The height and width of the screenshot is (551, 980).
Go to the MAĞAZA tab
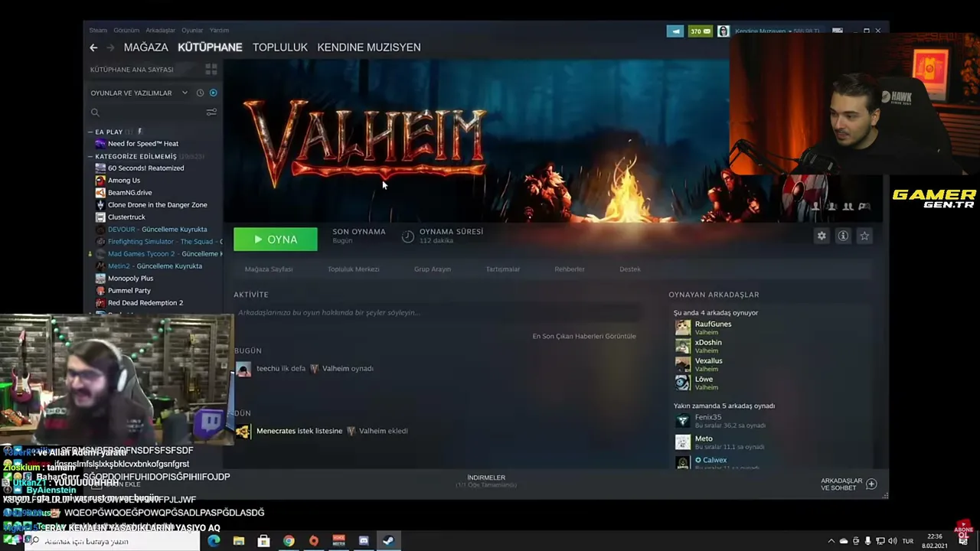click(x=145, y=47)
